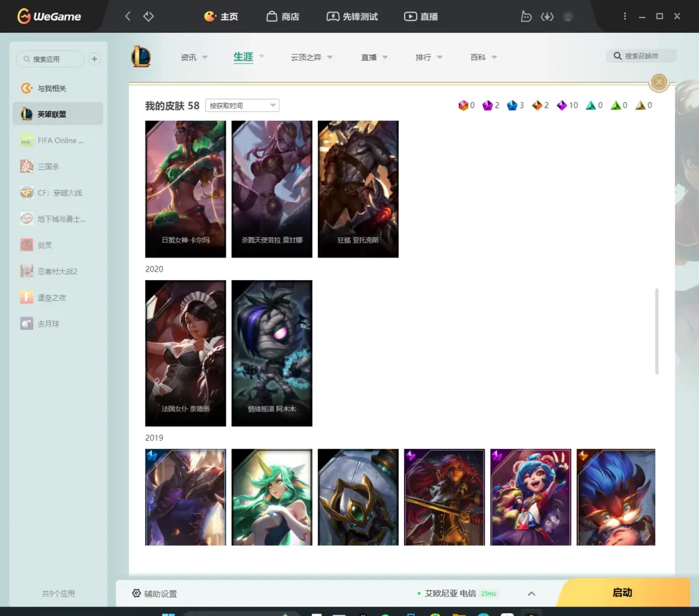
Task: Open the 杀戮天使普拉 莫甘娜 skin card
Action: [x=272, y=189]
